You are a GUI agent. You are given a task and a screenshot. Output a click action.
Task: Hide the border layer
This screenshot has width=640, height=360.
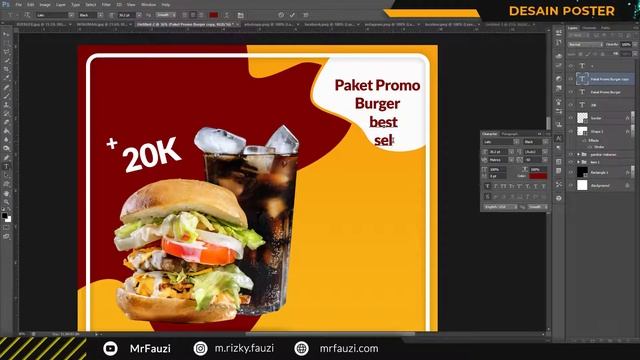click(x=571, y=118)
